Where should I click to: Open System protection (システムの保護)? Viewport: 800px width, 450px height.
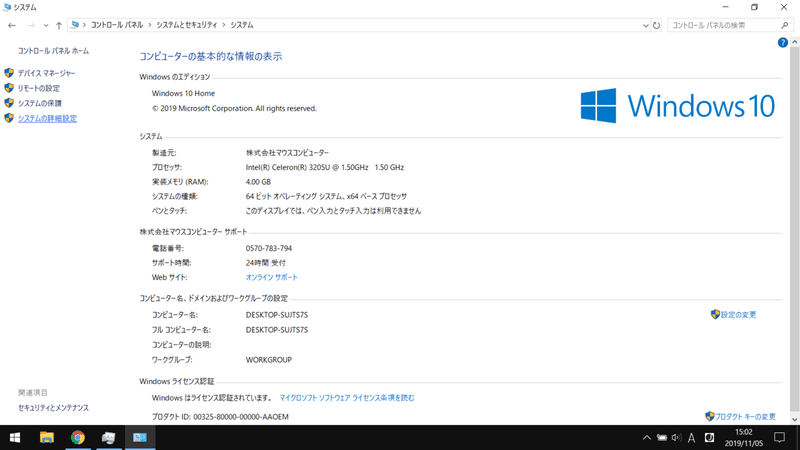40,103
